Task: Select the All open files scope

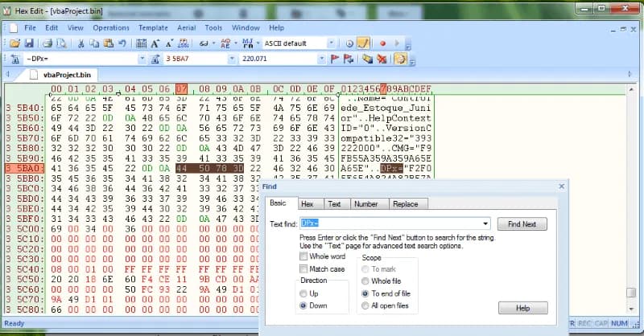Action: 365,305
